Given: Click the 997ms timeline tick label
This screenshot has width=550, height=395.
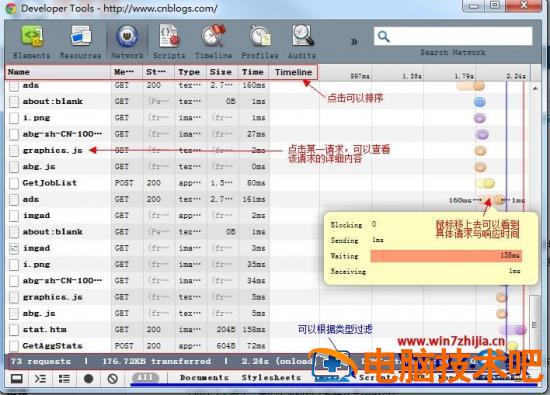Looking at the screenshot, I should click(360, 76).
